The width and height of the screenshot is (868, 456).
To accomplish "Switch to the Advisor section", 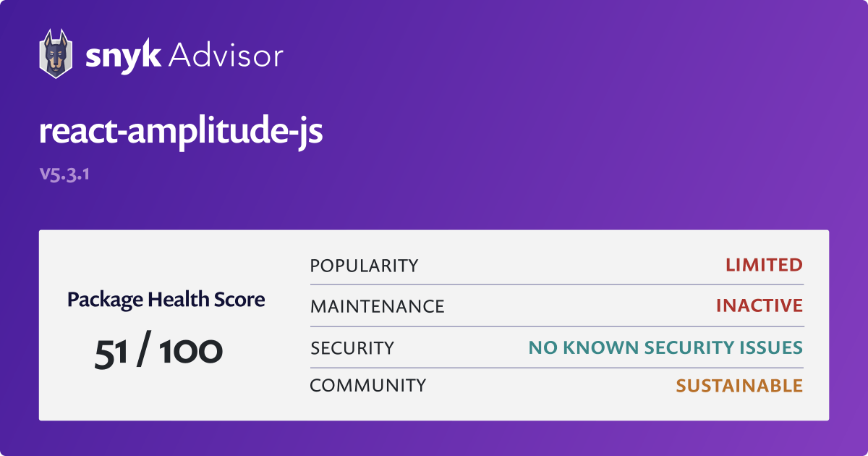I will pos(226,54).
